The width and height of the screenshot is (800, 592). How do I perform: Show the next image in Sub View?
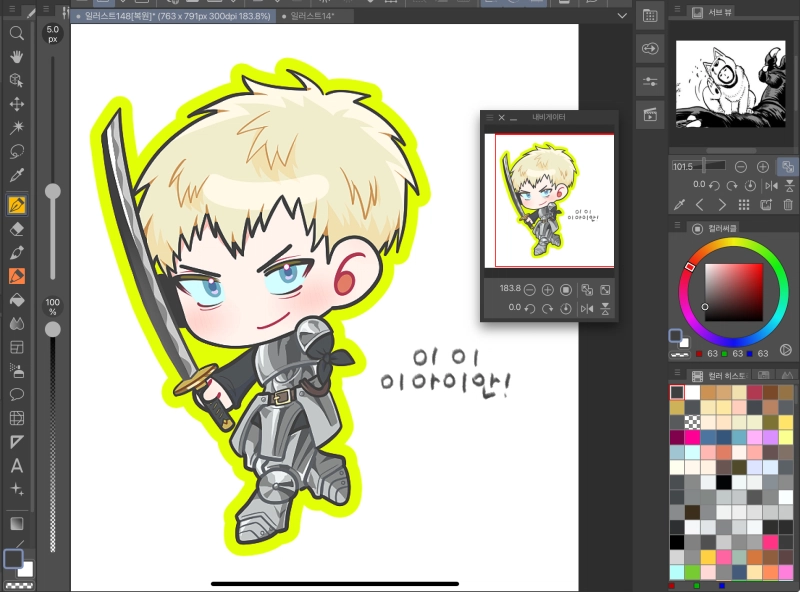click(722, 205)
